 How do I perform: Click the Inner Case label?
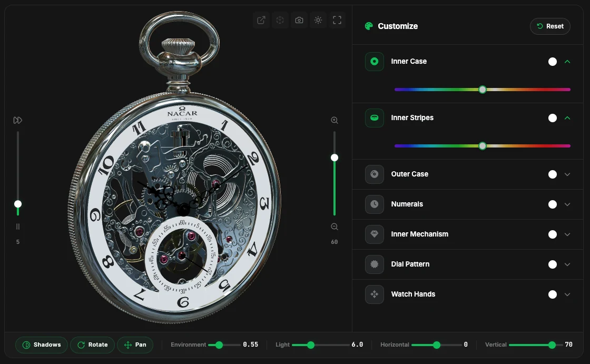409,61
